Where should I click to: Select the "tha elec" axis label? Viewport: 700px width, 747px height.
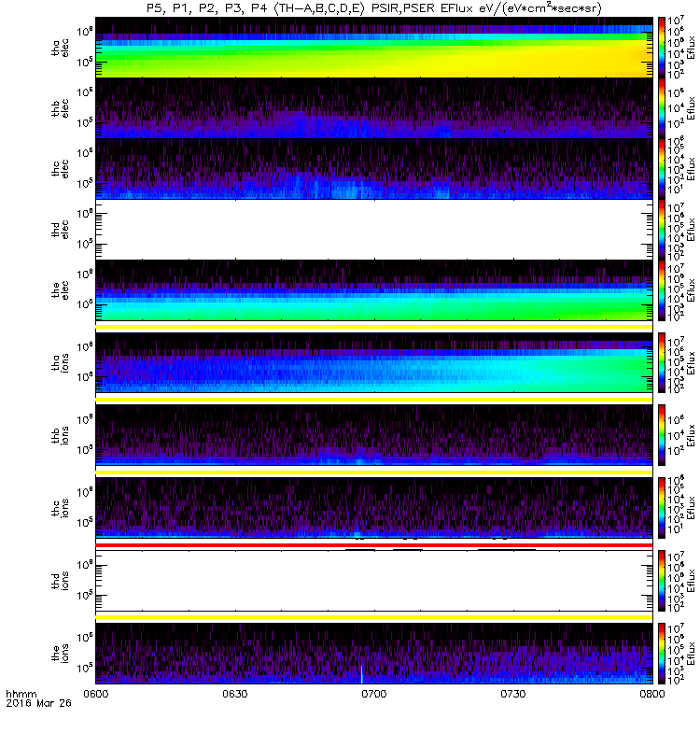[60, 48]
